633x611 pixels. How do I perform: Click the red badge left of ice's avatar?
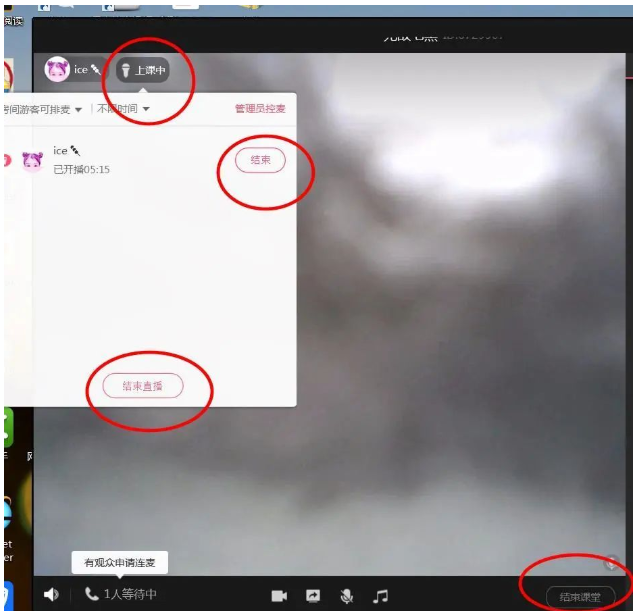tap(7, 160)
